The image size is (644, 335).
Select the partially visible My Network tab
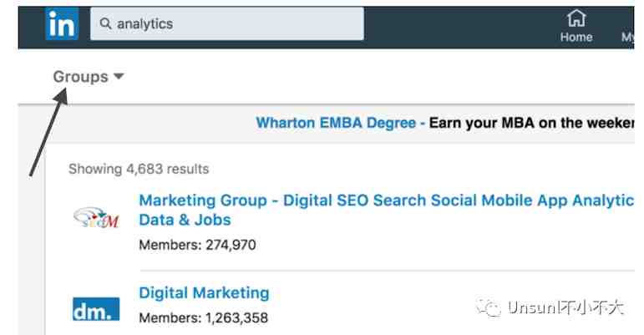click(x=627, y=37)
